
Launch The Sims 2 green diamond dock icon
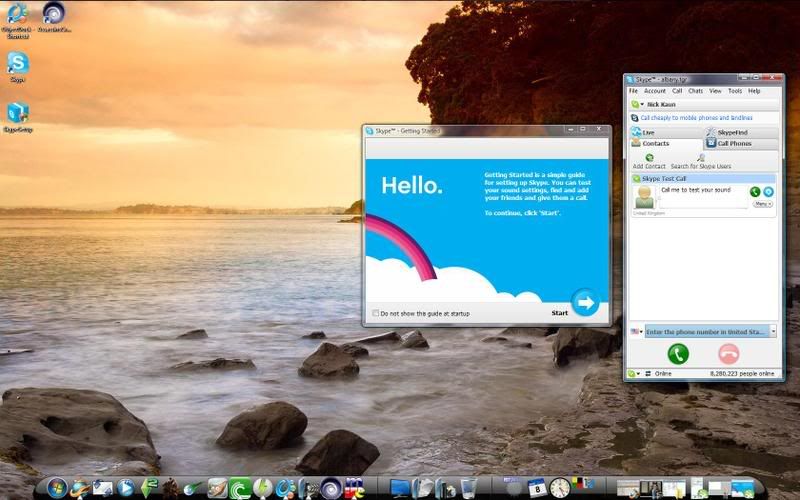(x=149, y=488)
